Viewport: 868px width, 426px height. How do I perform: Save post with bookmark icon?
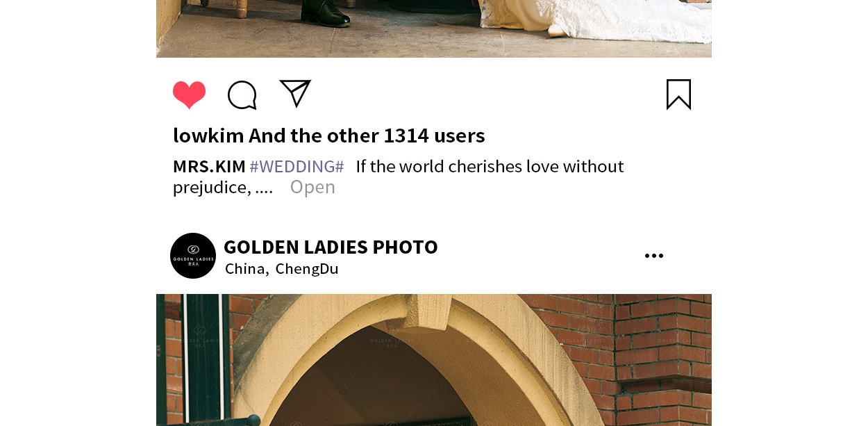[x=678, y=95]
